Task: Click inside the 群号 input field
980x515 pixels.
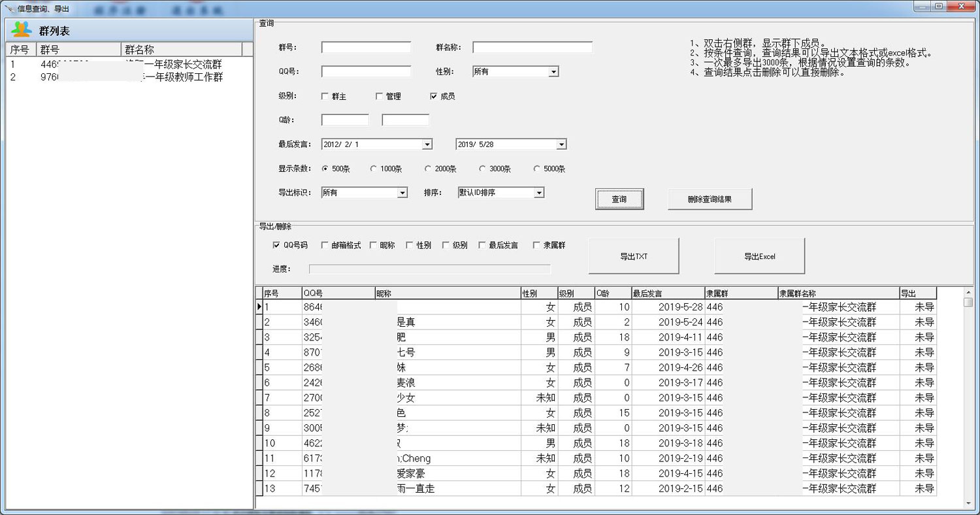Action: [x=365, y=47]
